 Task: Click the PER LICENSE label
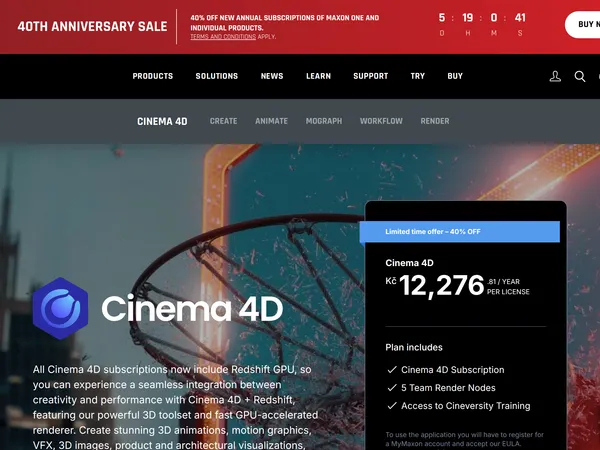[x=508, y=292]
